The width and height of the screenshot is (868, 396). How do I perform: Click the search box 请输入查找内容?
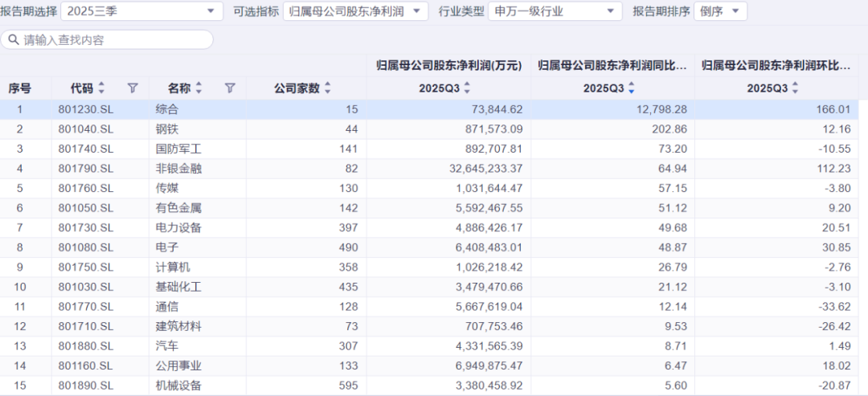click(107, 40)
